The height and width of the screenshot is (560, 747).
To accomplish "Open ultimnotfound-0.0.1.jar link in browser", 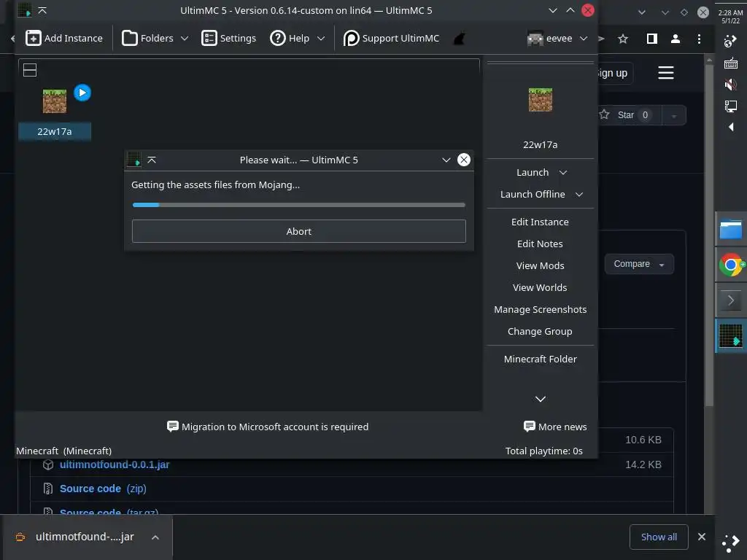I will (115, 464).
